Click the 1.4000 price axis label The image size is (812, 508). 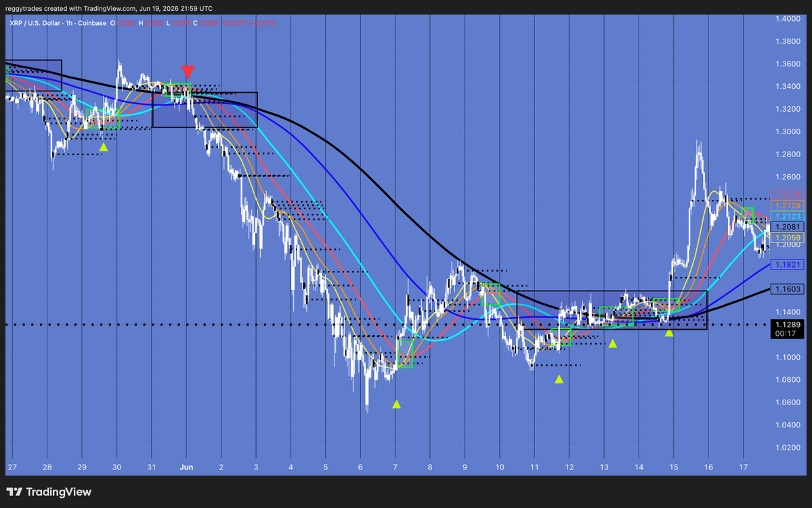[x=788, y=19]
